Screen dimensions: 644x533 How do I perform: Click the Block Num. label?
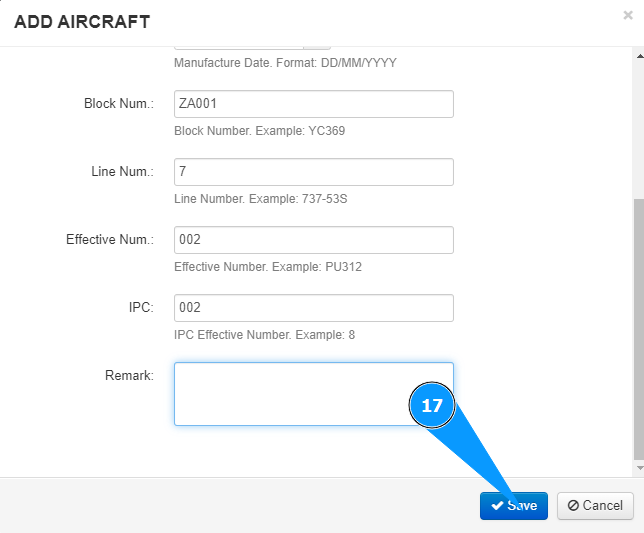(x=118, y=104)
